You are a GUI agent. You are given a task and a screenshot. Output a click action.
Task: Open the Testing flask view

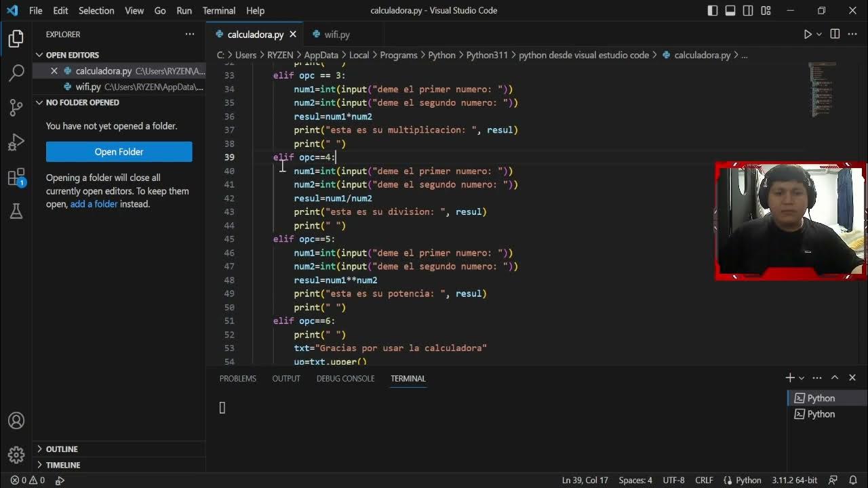point(16,212)
